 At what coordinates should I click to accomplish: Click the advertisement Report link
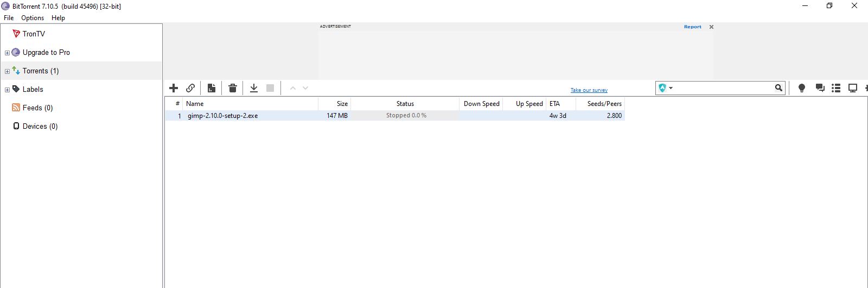pos(692,27)
